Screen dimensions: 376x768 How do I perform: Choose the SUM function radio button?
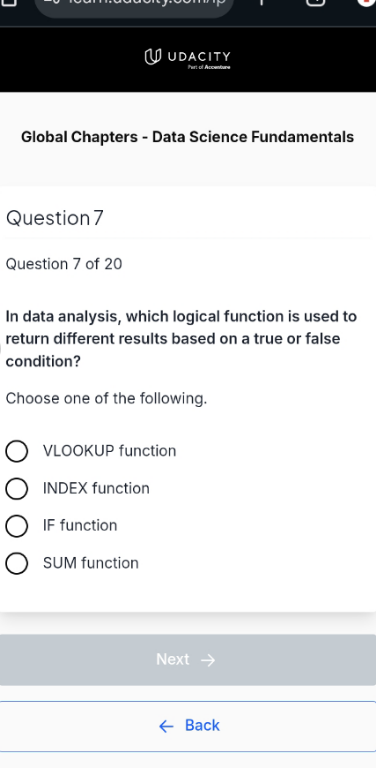pos(17,563)
